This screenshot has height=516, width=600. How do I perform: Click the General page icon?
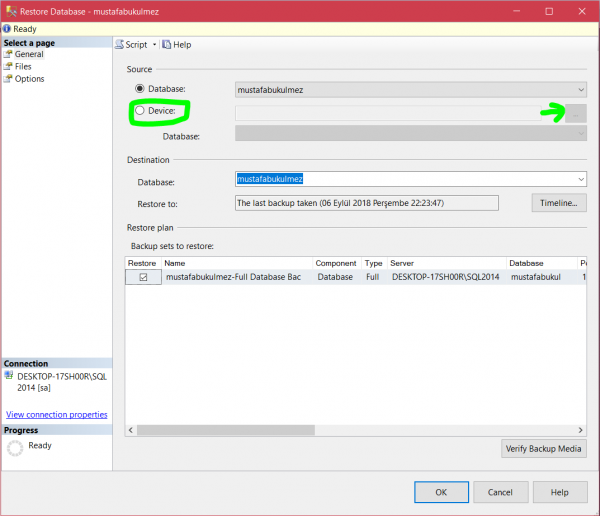(x=8, y=54)
